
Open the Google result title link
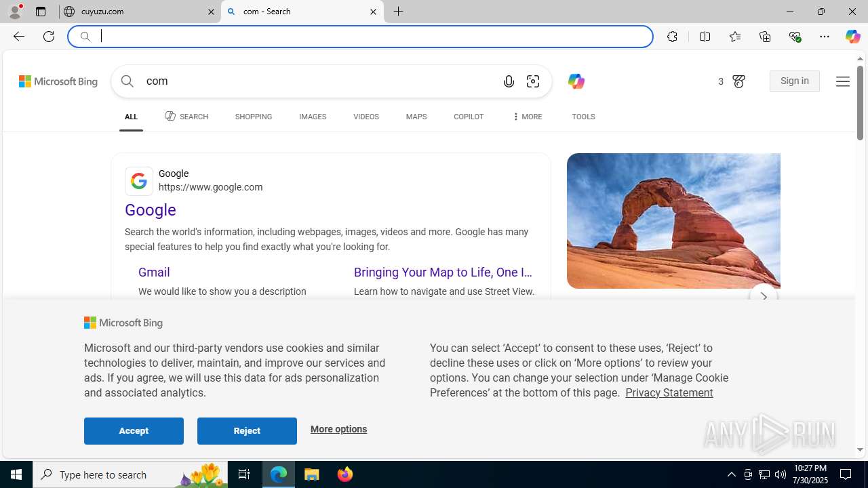[x=151, y=210]
